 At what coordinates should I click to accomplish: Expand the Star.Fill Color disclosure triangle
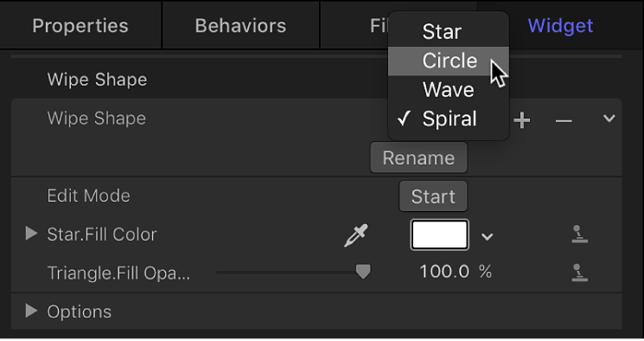coord(31,234)
